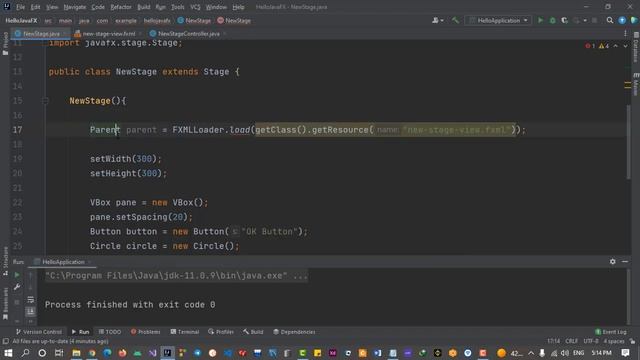Open wrench settings in Run panel
This screenshot has width=640, height=360.
(x=17, y=287)
